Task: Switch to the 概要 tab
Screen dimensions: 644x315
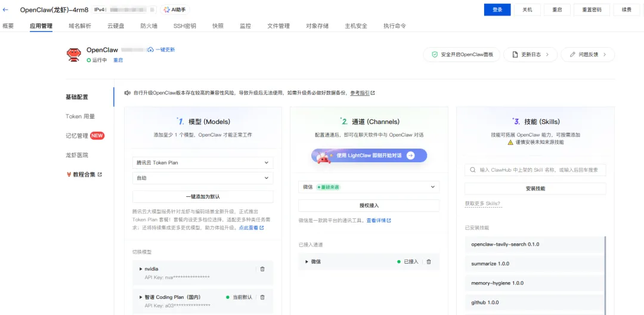Action: coord(8,26)
